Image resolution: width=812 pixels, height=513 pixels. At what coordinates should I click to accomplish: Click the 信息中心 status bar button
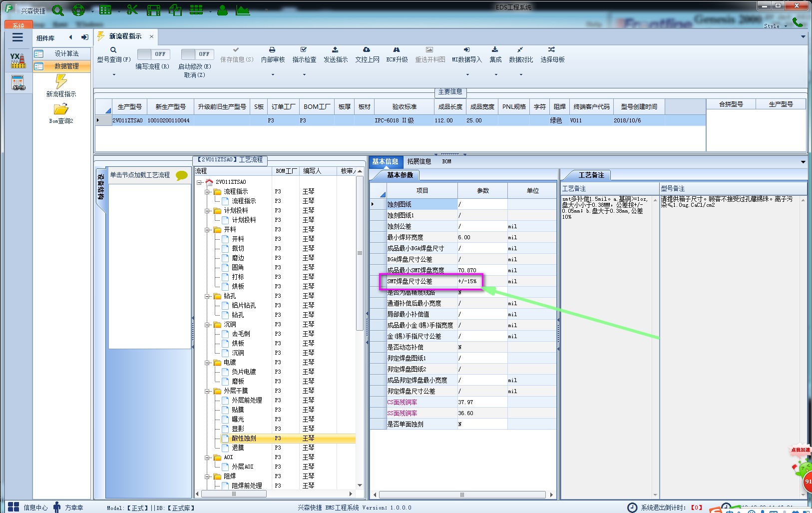[x=28, y=508]
